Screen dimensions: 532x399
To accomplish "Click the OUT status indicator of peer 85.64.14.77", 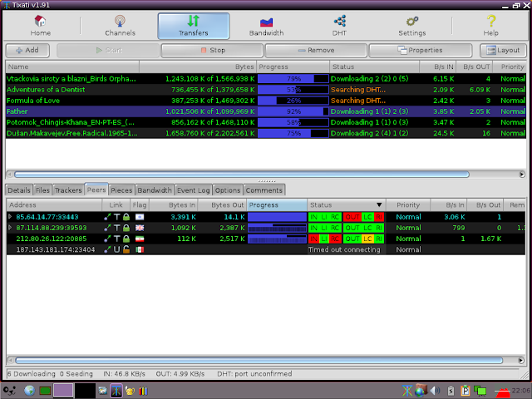I will tap(352, 217).
